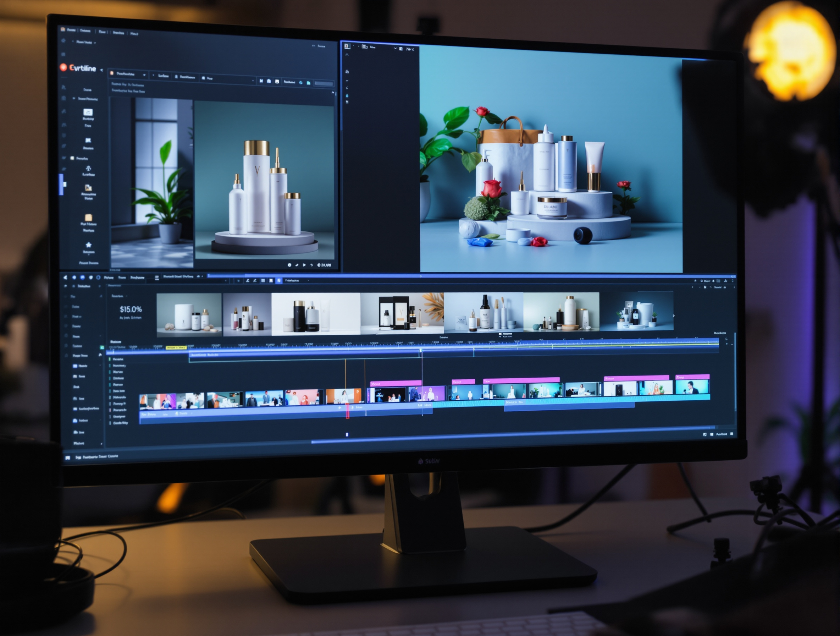Image resolution: width=840 pixels, height=636 pixels.
Task: Click the blue bucket icon beside the program viewer
Action: [x=347, y=95]
